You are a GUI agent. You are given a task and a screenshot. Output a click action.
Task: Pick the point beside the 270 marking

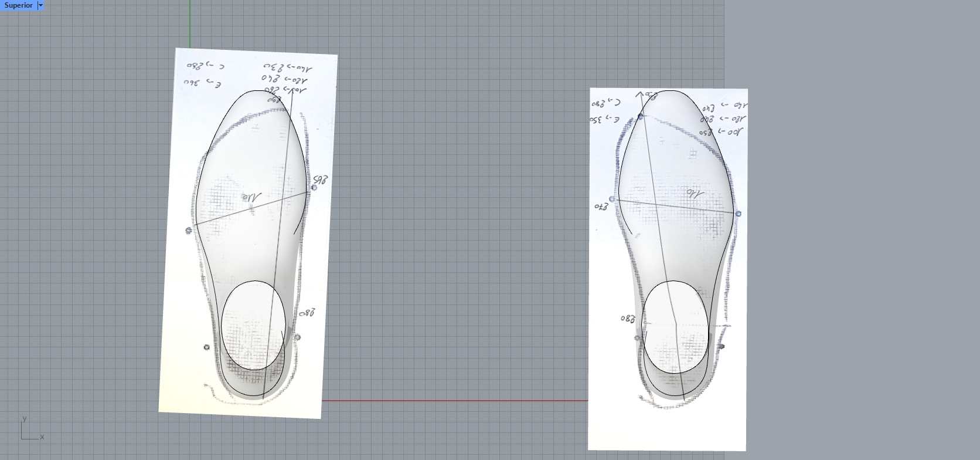pos(612,199)
